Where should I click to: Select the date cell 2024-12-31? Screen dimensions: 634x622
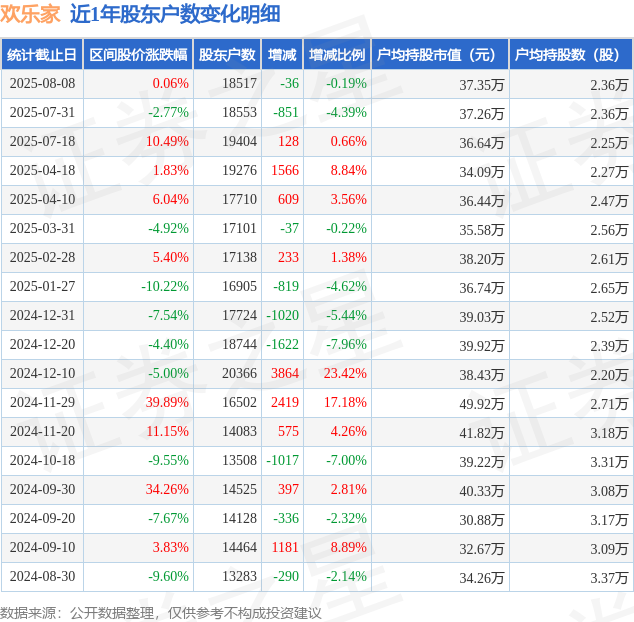pos(42,315)
